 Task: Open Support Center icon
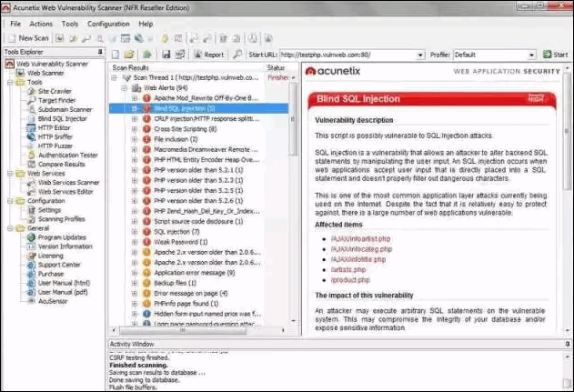(32, 265)
